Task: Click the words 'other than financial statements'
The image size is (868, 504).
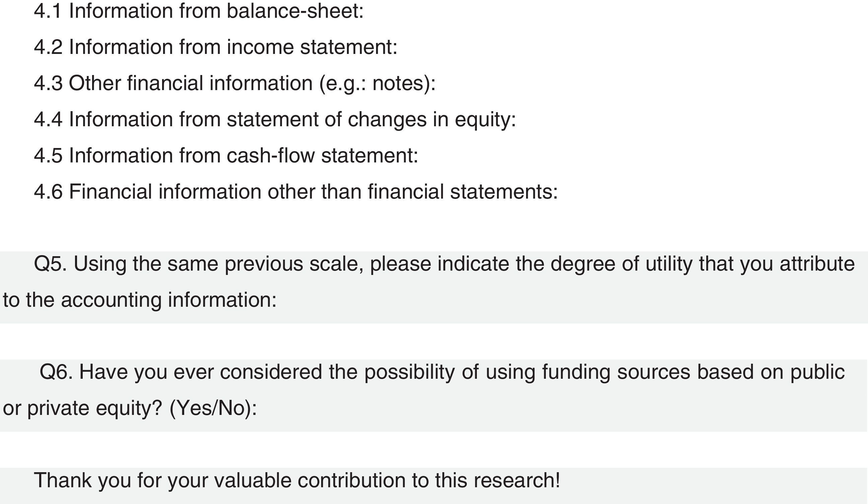Action: 412,192
